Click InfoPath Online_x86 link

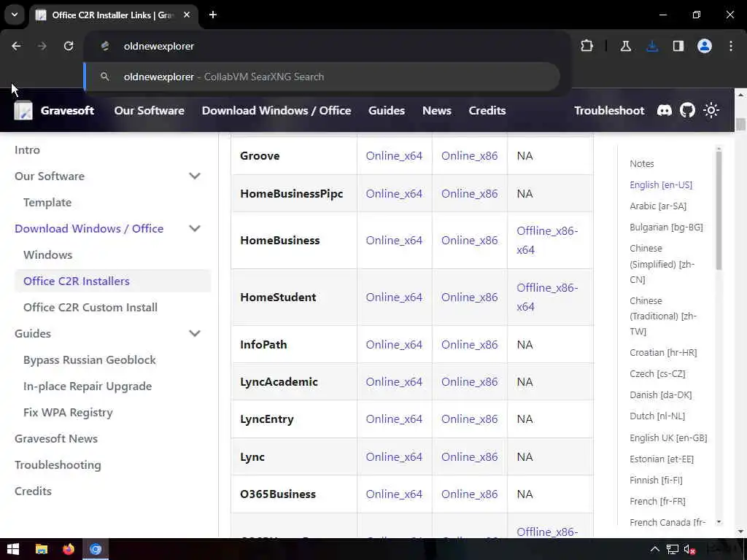tap(469, 344)
